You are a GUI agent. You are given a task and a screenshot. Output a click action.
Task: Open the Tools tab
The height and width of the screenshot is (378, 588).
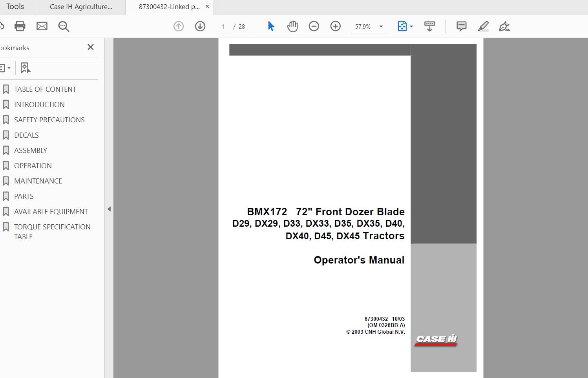(x=15, y=7)
